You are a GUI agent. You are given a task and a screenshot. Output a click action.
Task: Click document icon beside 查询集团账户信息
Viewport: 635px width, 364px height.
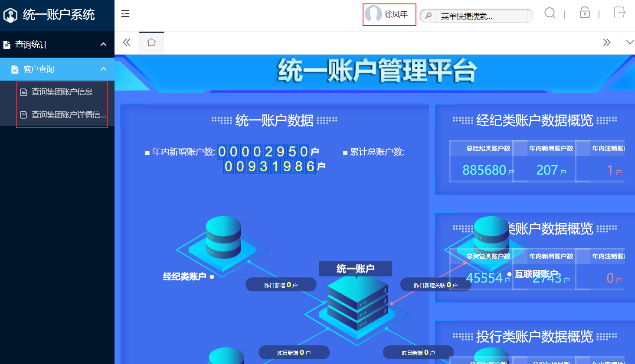pos(24,92)
